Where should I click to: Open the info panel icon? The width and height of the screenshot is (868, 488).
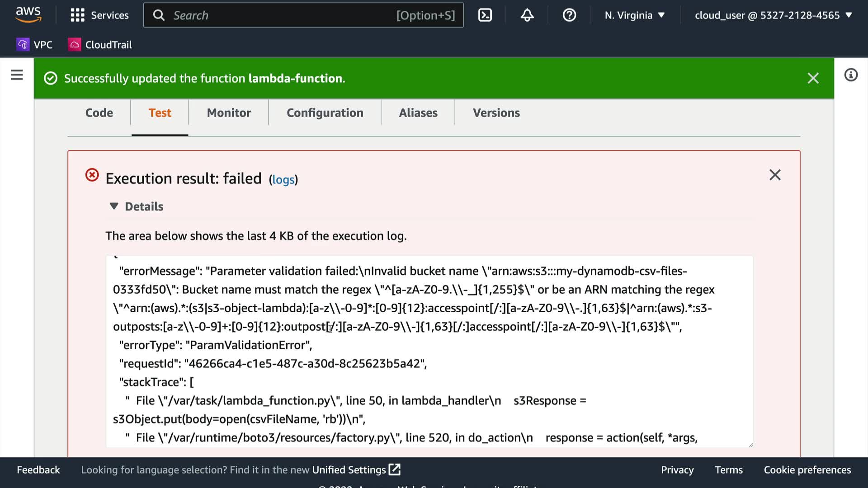850,75
